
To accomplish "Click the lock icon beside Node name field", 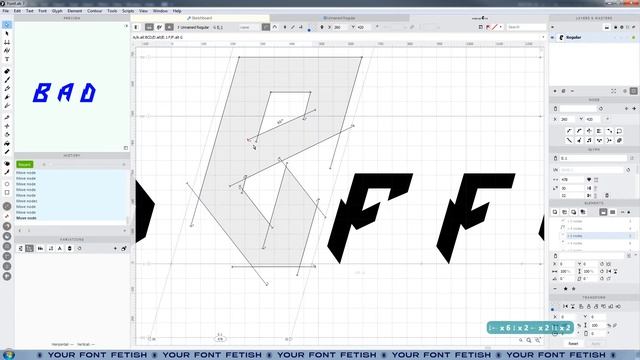I will pyautogui.click(x=555, y=109).
